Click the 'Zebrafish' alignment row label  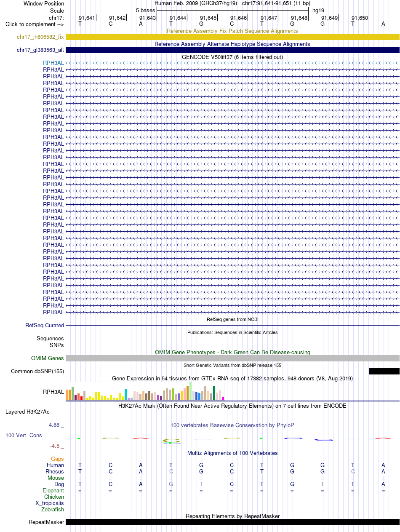coord(53,509)
